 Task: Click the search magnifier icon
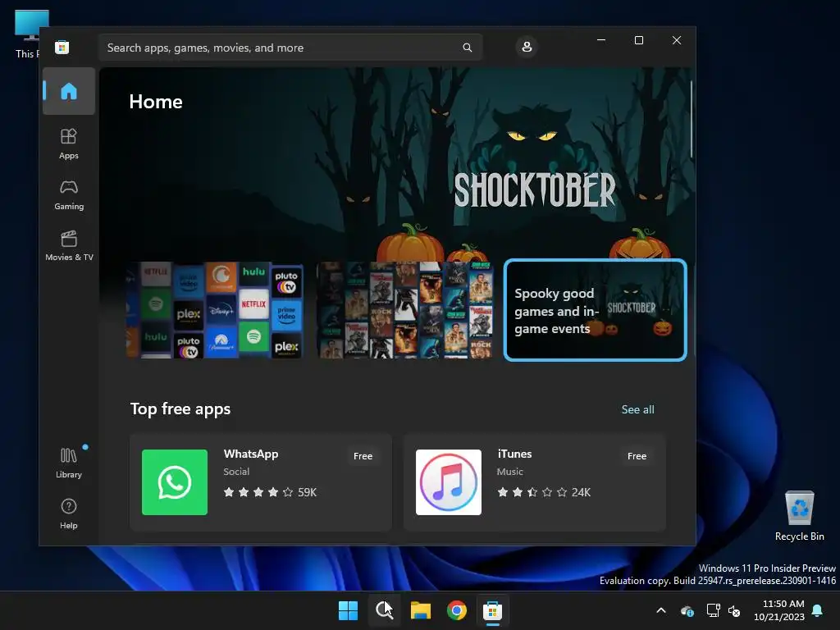pos(467,48)
